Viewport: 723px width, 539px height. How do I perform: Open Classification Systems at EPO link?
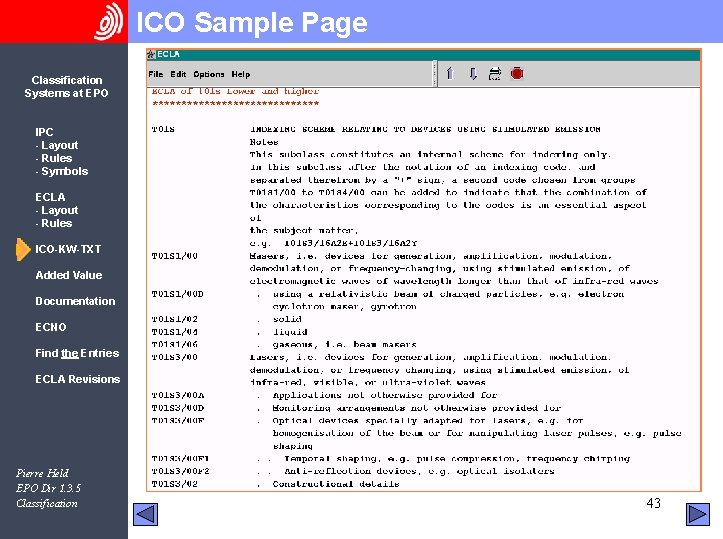[x=66, y=87]
